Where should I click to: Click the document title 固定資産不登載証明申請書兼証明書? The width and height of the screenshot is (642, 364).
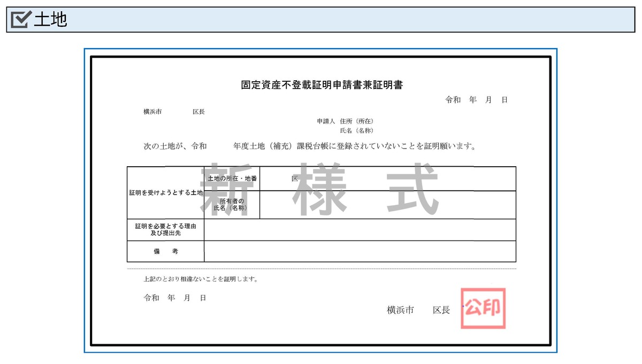(323, 83)
